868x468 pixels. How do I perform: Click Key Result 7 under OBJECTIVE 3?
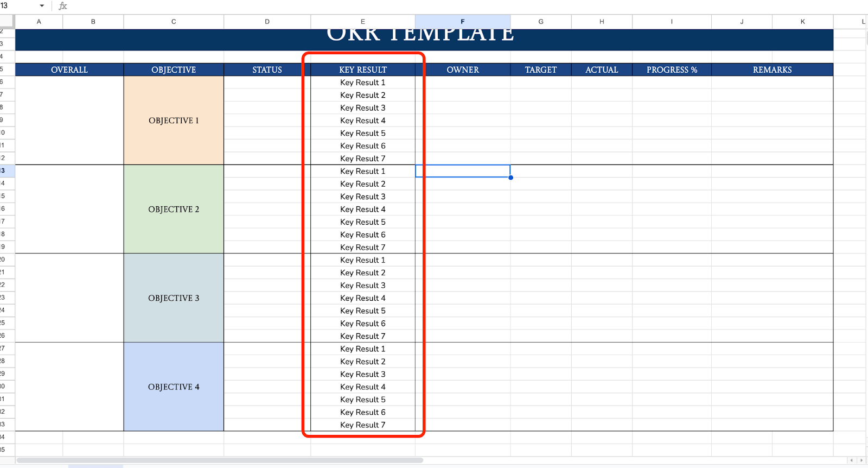(362, 336)
